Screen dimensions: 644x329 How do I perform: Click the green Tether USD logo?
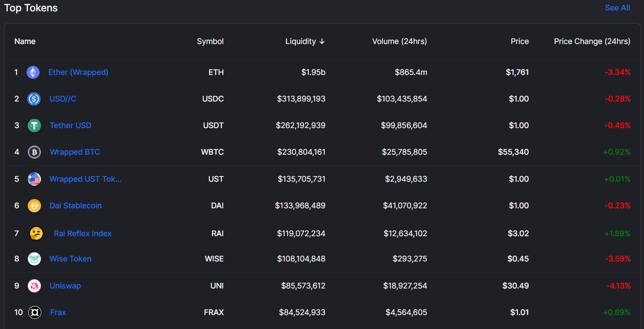coord(34,125)
